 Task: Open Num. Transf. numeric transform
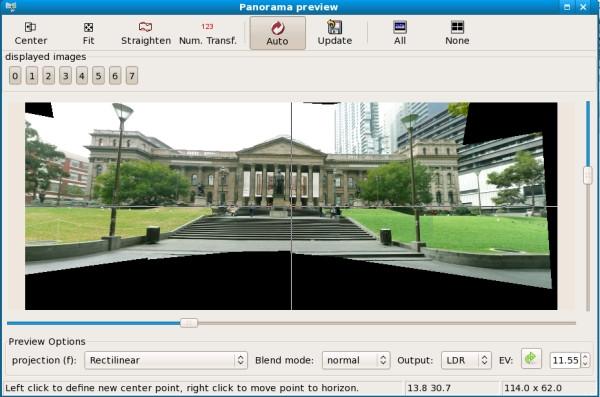click(x=207, y=26)
